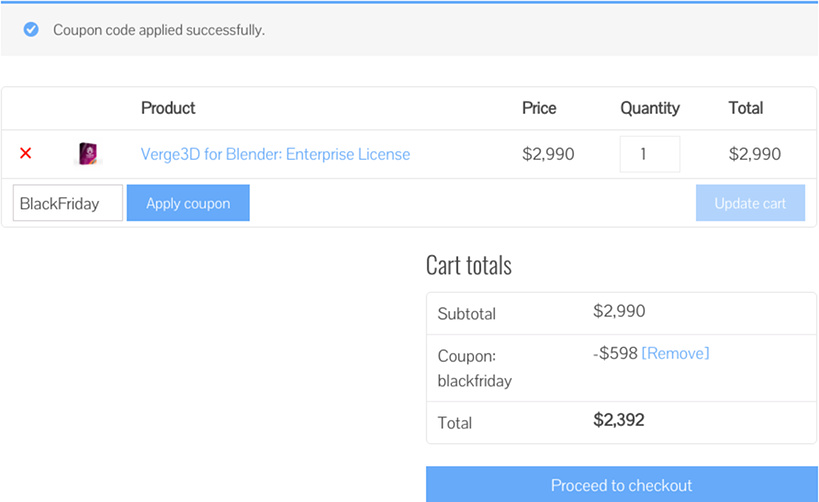The width and height of the screenshot is (819, 502).
Task: Click the final total $2,392
Action: pos(618,420)
